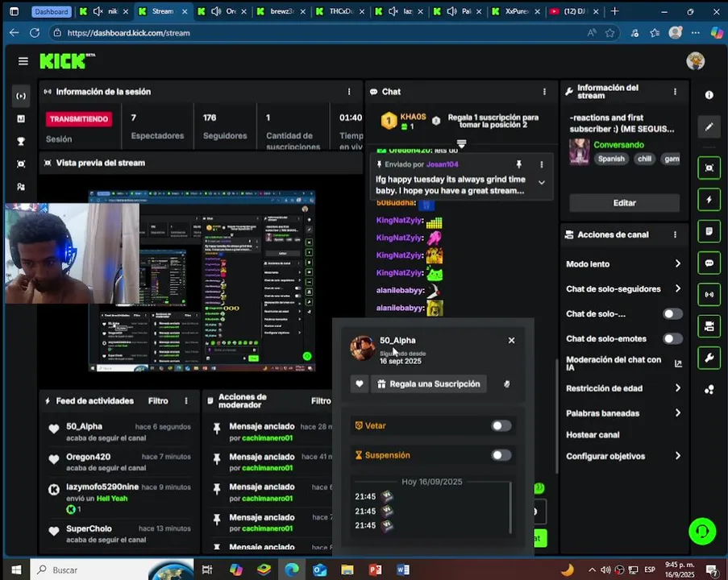Switch to the YouTube (12) DJ tab

point(574,11)
